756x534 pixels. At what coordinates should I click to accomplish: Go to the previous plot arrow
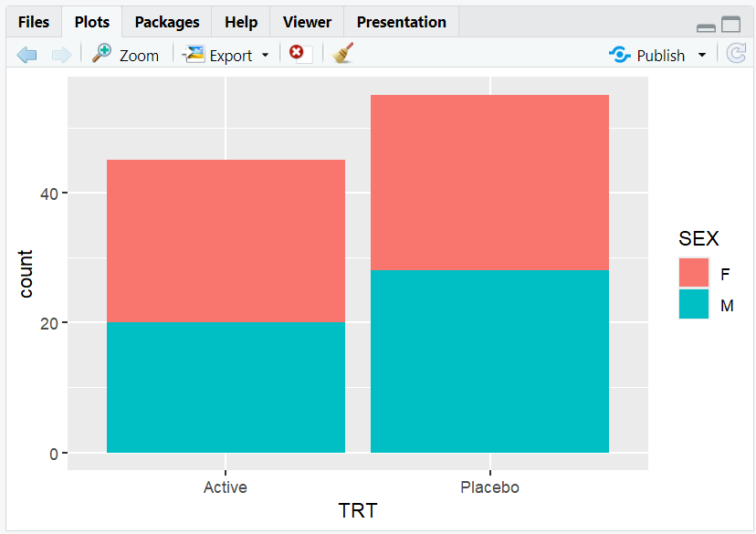(26, 55)
